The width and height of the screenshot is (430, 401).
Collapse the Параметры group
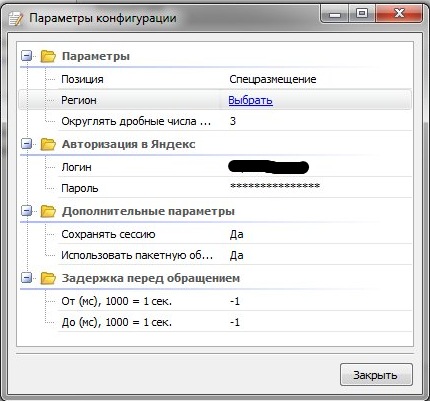tap(27, 56)
